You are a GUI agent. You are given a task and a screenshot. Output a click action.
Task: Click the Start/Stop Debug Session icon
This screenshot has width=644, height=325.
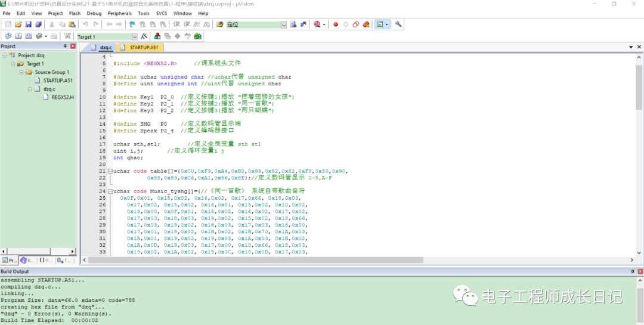click(317, 24)
